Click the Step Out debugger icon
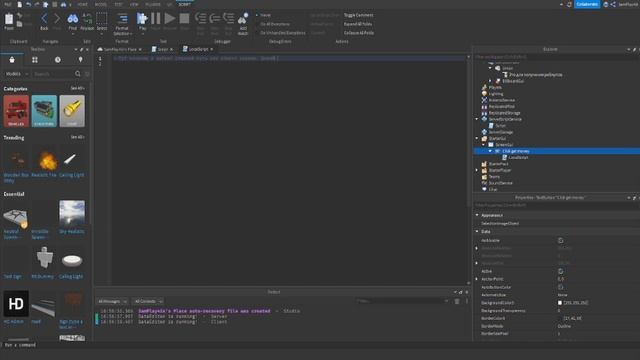The width and height of the screenshot is (640, 360). 229,18
